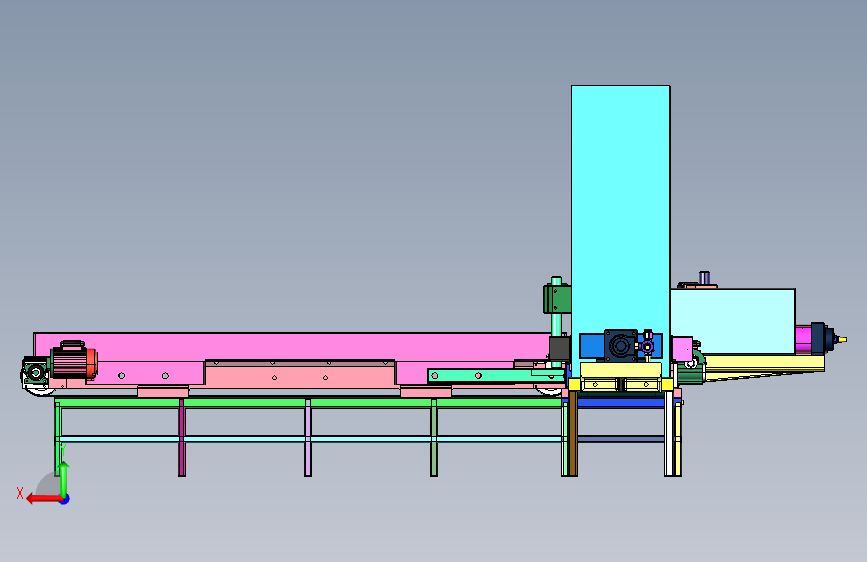The image size is (867, 562).
Task: Click the red X axis arrow of the triad
Action: 43,499
